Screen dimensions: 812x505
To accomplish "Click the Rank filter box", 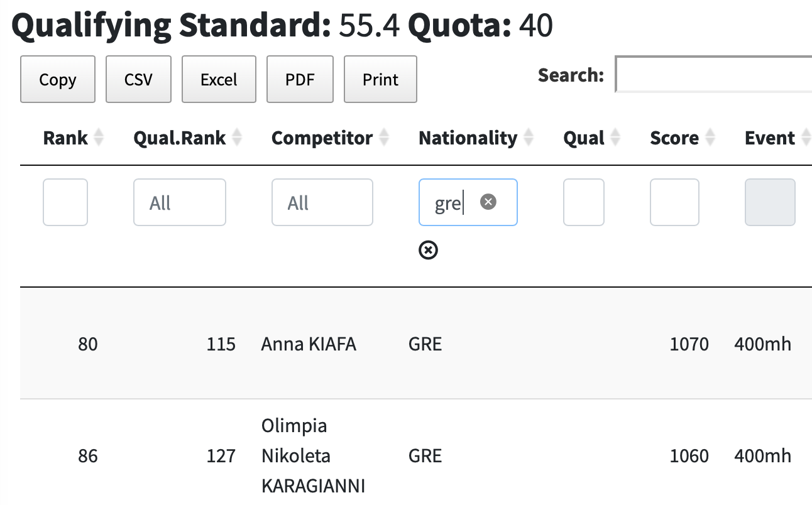I will tap(65, 202).
